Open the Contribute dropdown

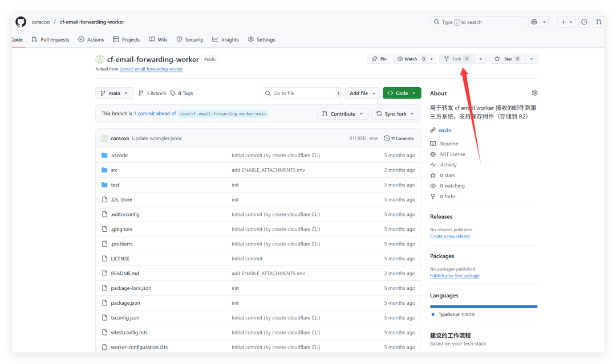[x=343, y=114]
